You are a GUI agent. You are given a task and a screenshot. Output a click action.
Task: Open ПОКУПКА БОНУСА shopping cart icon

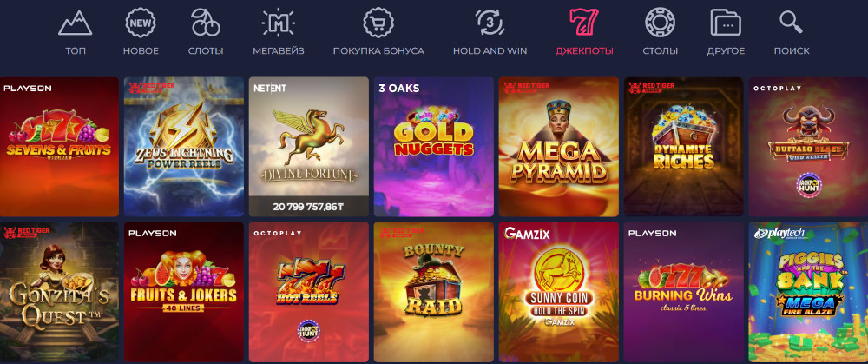tap(378, 23)
